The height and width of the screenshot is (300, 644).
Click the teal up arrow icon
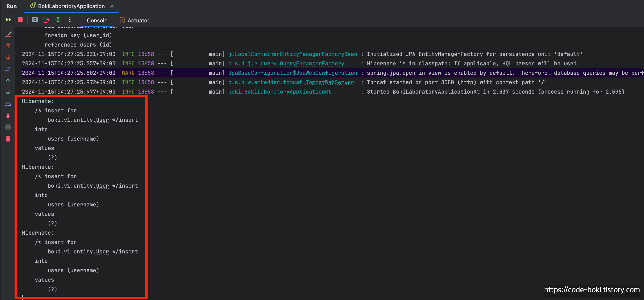tap(8, 81)
